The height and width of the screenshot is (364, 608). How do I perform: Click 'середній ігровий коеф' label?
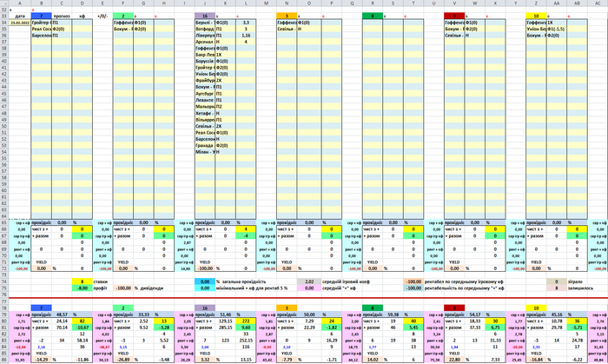pyautogui.click(x=346, y=281)
